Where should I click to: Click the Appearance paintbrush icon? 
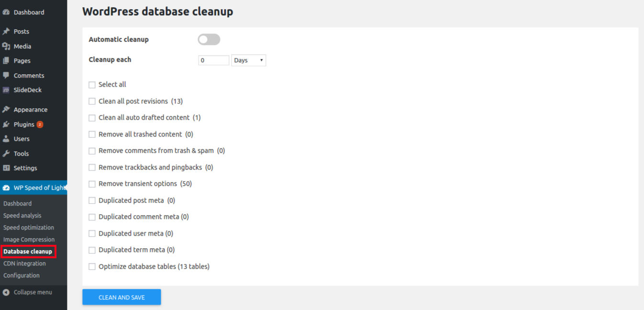6,110
